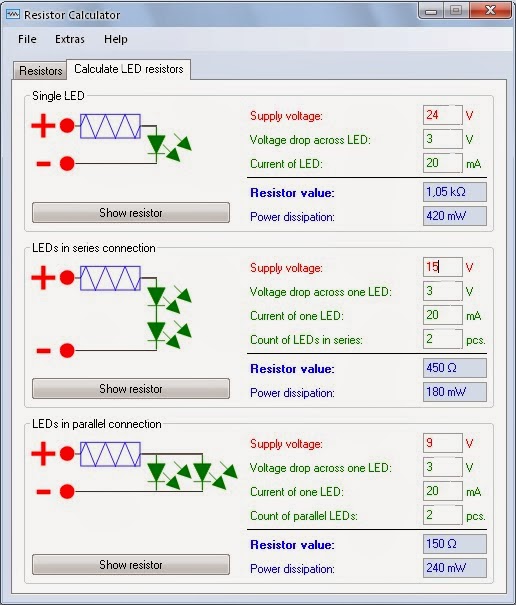Click the 1,05 kΩ resistor value result
The height and width of the screenshot is (605, 516).
(x=455, y=192)
